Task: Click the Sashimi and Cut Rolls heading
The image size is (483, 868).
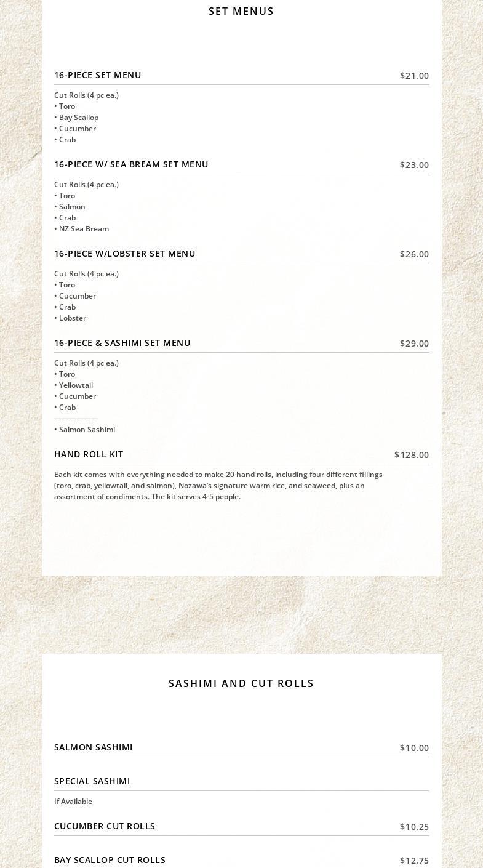Action: pyautogui.click(x=241, y=683)
